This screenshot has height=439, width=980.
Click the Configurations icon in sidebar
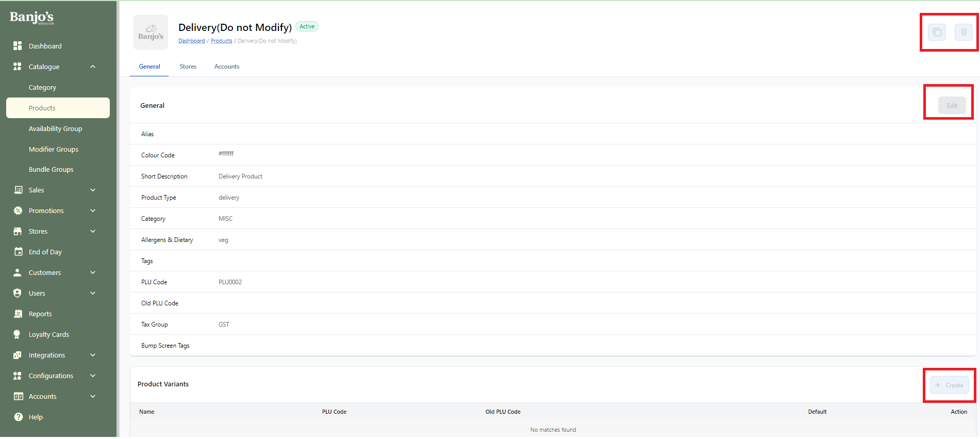tap(18, 376)
